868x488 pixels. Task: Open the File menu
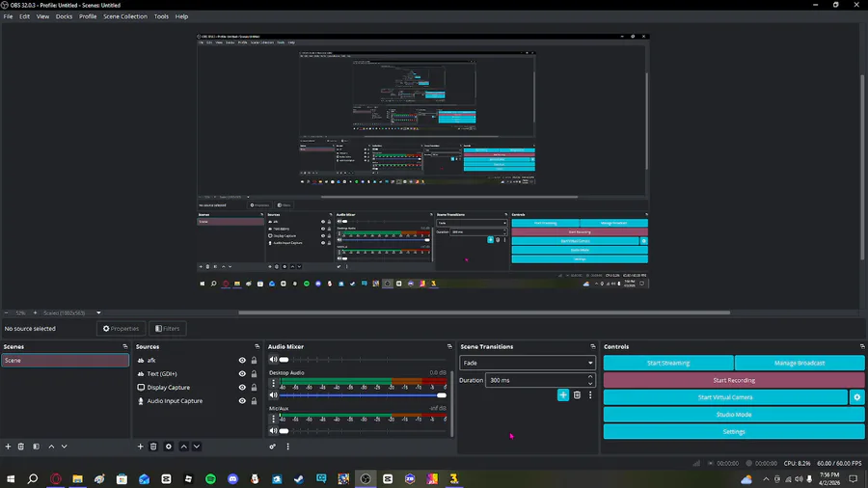8,16
